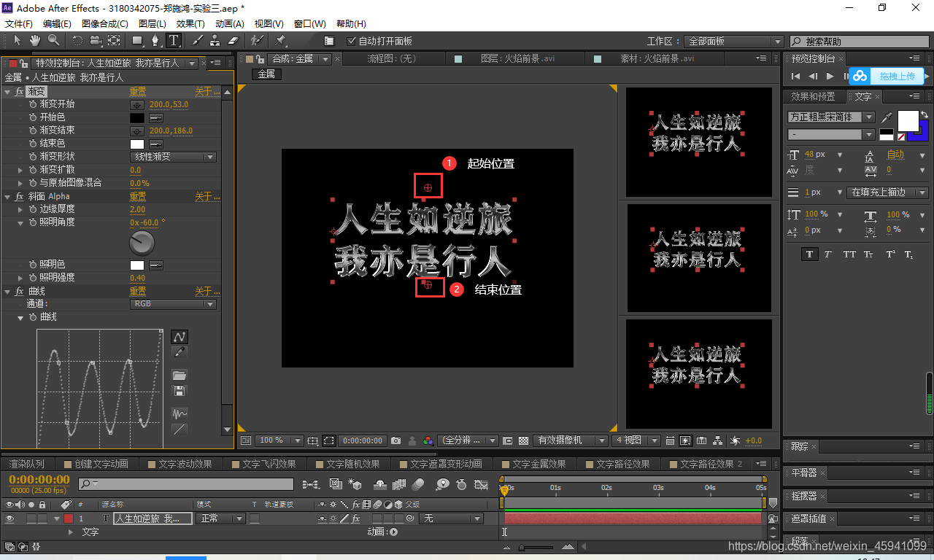934x560 pixels.
Task: Open the Graph Editor in the timeline
Action: coord(482,483)
